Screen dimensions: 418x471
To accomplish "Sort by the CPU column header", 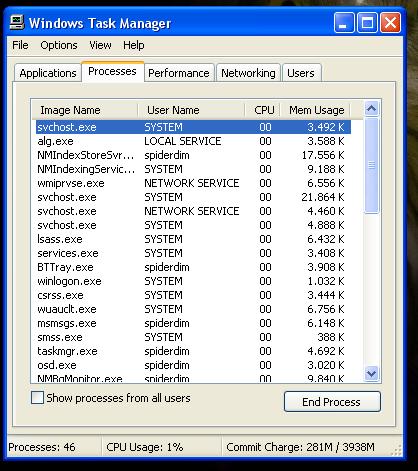I will pyautogui.click(x=263, y=110).
